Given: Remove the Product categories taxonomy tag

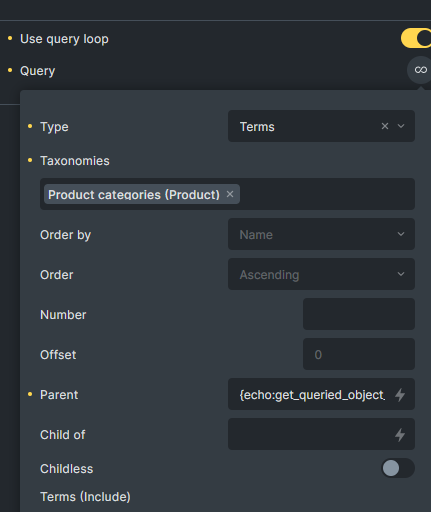Looking at the screenshot, I should tap(230, 194).
